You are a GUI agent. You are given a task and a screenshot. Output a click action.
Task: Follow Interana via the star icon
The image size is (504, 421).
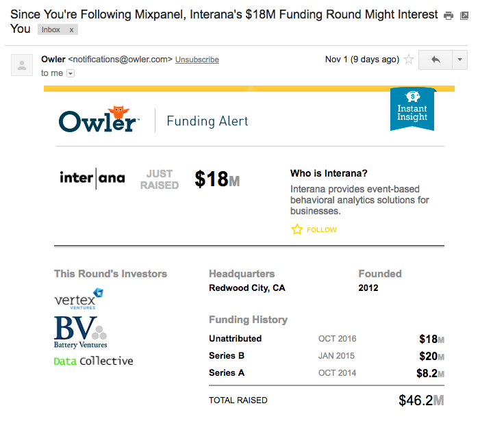pyautogui.click(x=297, y=229)
